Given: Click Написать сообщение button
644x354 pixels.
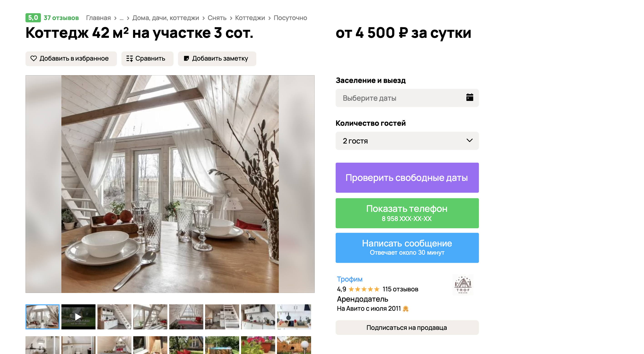Looking at the screenshot, I should [407, 248].
